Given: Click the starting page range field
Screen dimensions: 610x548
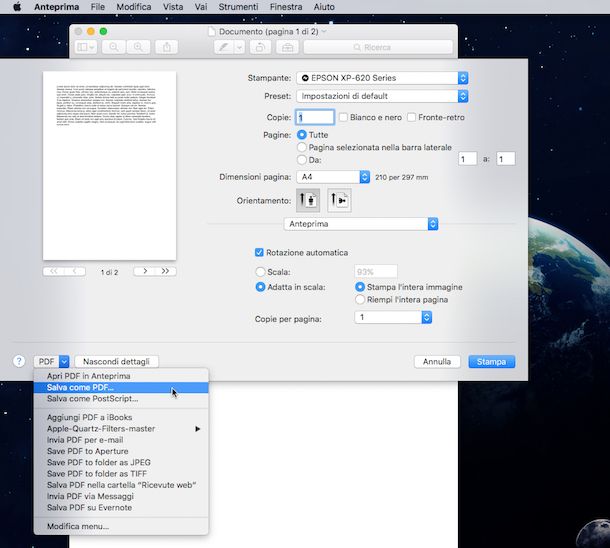Looking at the screenshot, I should point(467,159).
